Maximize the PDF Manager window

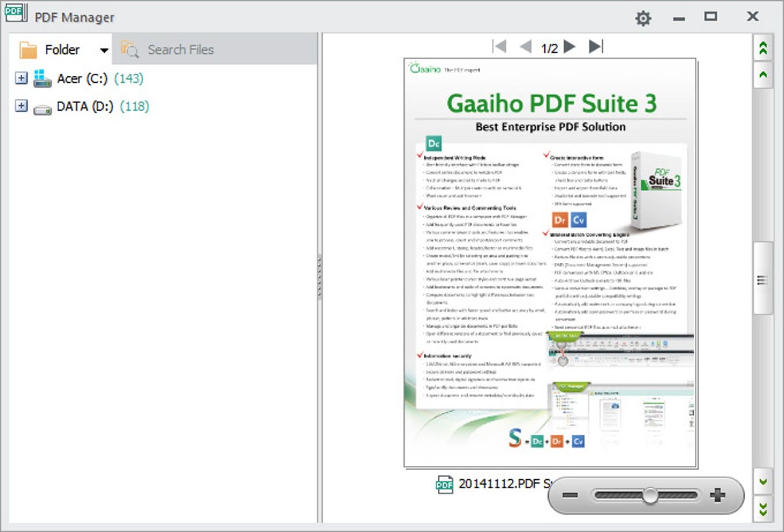[710, 16]
